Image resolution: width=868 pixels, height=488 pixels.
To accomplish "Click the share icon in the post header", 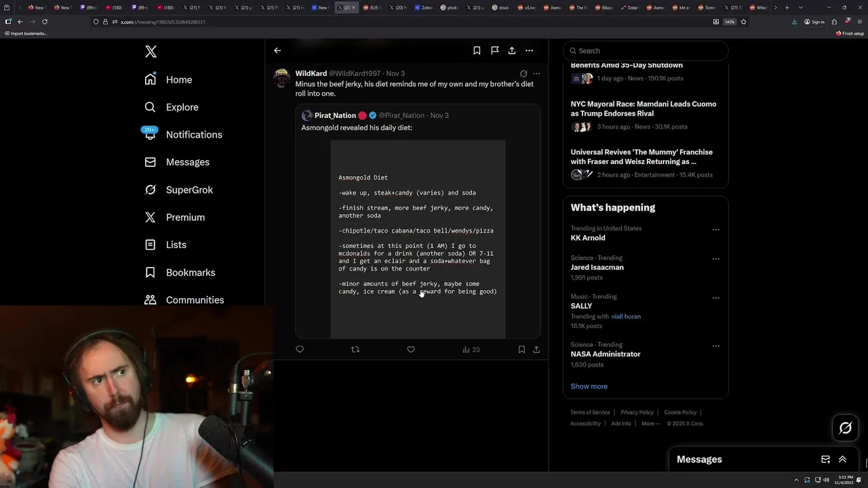I will [512, 50].
